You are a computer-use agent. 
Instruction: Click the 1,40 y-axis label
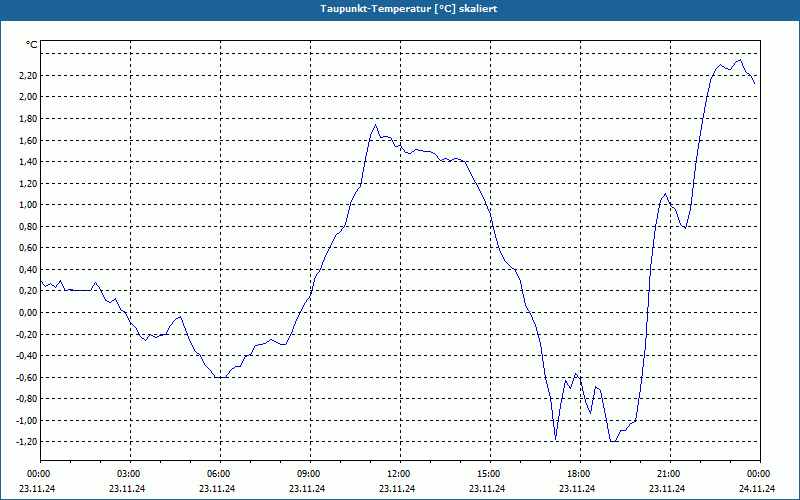pyautogui.click(x=29, y=162)
